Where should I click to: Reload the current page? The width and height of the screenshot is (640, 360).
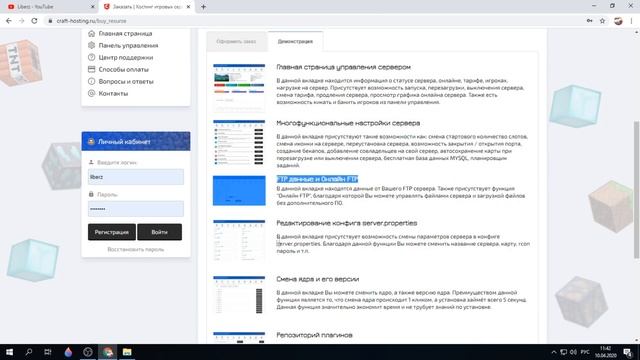point(34,20)
